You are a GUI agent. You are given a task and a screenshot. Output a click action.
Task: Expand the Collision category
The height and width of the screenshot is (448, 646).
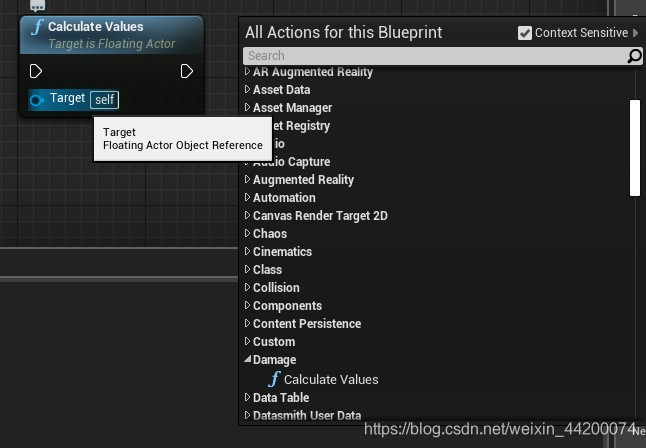pyautogui.click(x=247, y=287)
